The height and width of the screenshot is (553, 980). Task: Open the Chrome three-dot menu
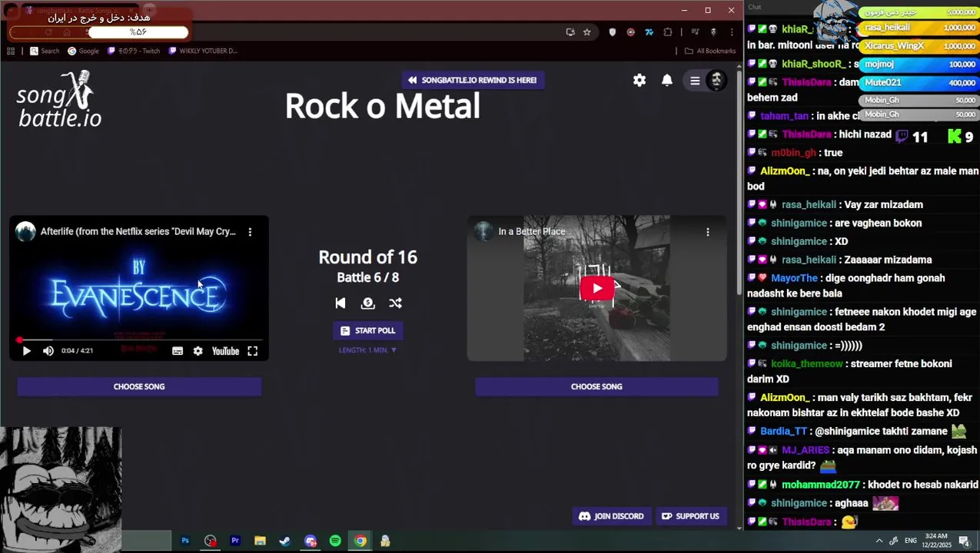pos(731,32)
